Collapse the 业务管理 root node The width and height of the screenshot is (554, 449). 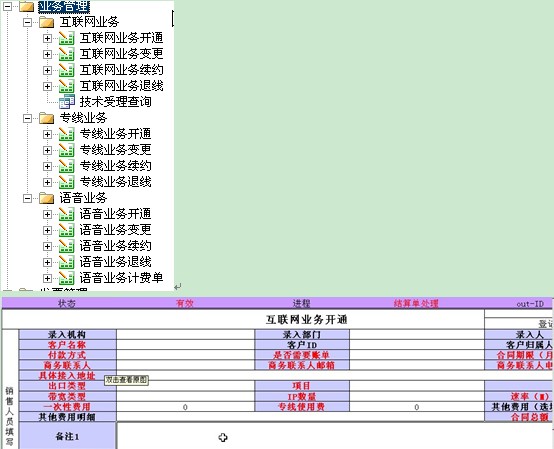click(7, 6)
